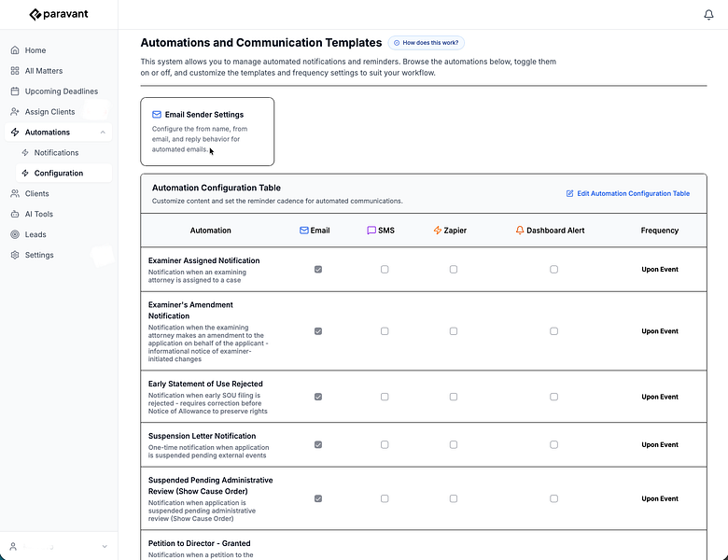Click the Frequency column header
This screenshot has height=560, width=728.
[659, 231]
